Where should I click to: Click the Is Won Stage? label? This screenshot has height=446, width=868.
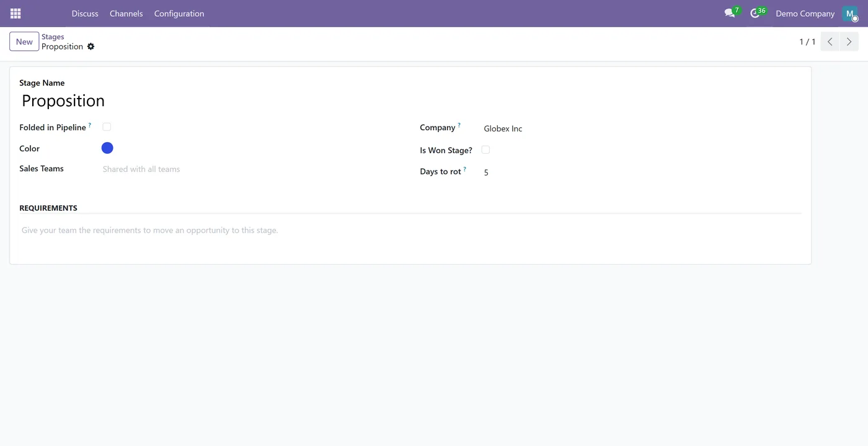[x=446, y=150]
